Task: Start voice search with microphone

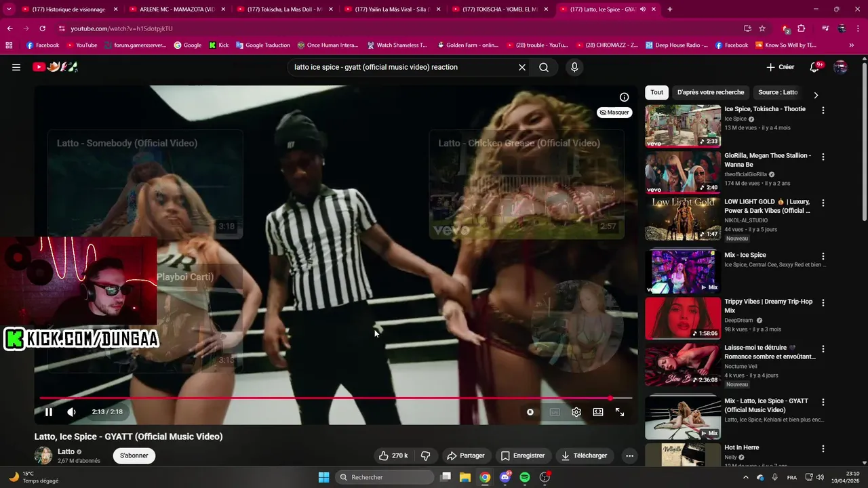Action: (x=574, y=67)
